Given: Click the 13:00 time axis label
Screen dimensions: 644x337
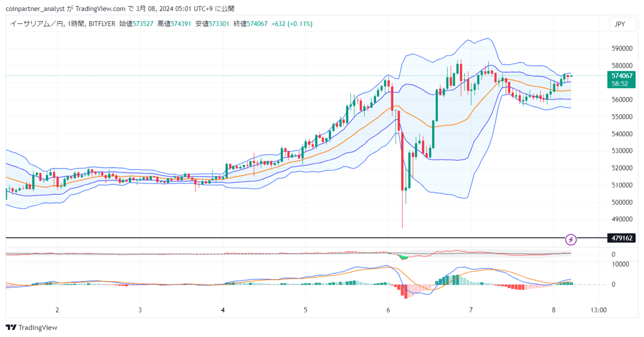Looking at the screenshot, I should click(x=598, y=310).
